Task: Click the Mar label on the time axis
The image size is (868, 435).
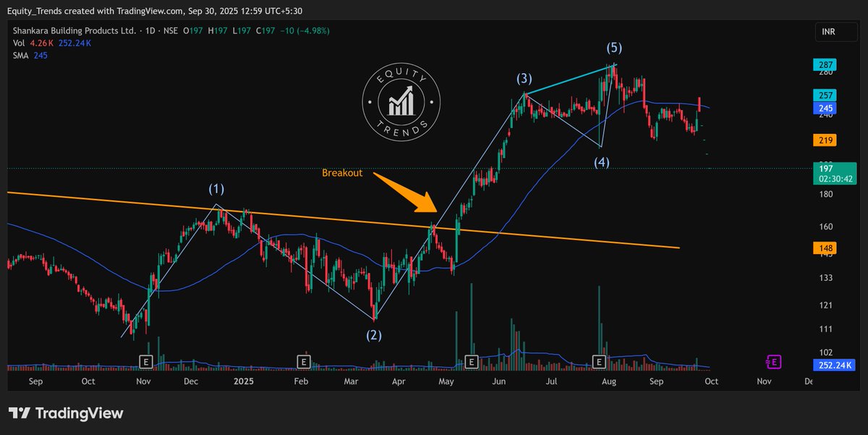Action: pos(350,380)
